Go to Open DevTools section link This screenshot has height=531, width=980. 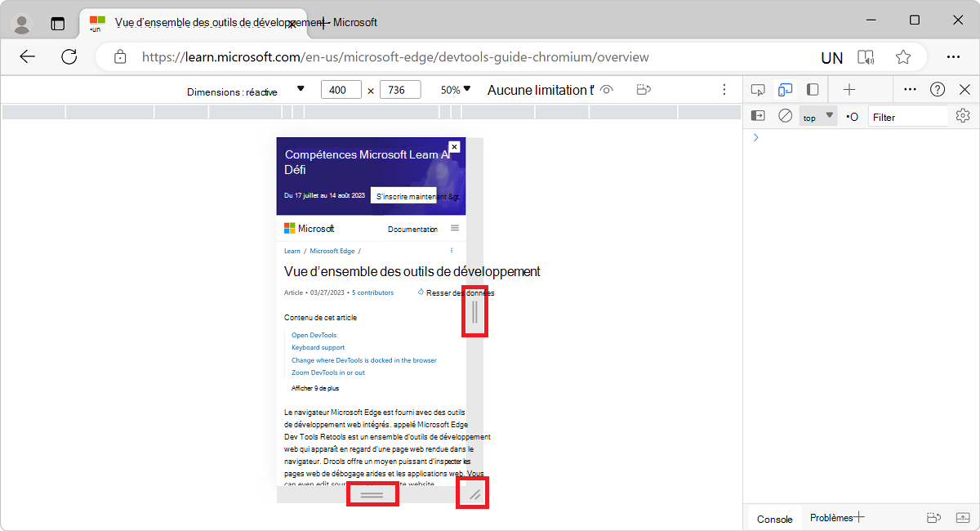click(x=314, y=335)
